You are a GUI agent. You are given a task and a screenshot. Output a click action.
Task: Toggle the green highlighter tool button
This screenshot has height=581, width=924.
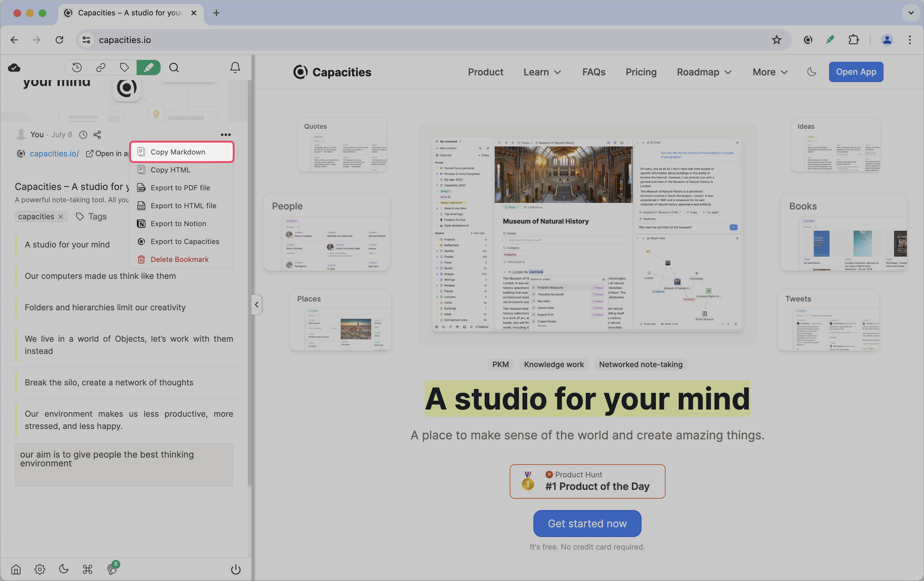149,68
